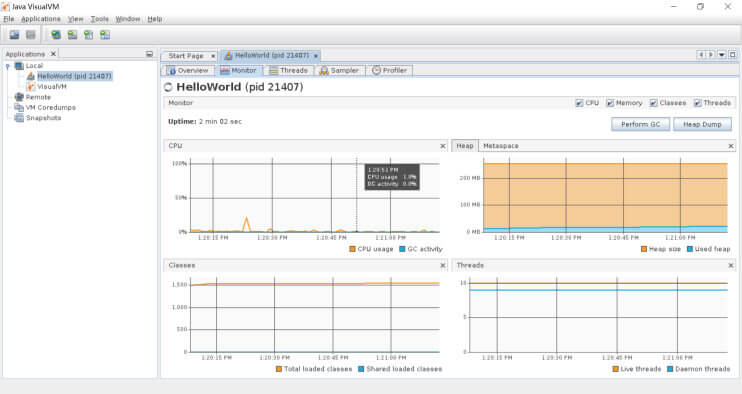Toggle the Memory graph checkbox

point(610,103)
